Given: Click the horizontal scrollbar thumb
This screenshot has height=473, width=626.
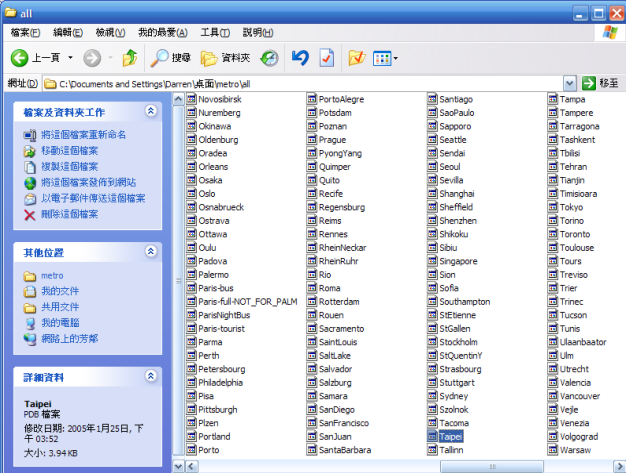Looking at the screenshot, I should point(492,466).
